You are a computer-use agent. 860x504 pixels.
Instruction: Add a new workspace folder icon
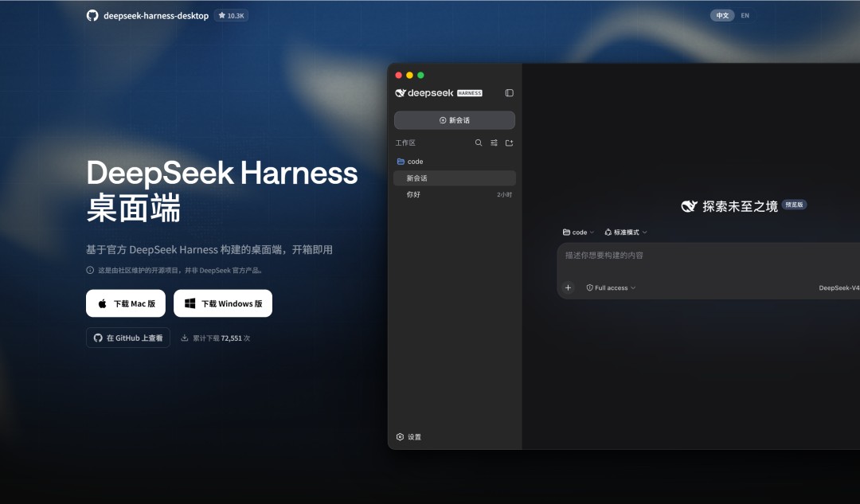(x=509, y=143)
